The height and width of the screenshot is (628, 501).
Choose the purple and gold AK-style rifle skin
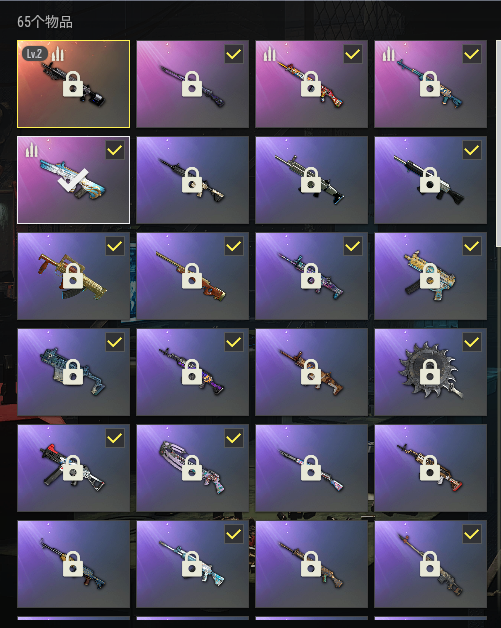[192, 372]
